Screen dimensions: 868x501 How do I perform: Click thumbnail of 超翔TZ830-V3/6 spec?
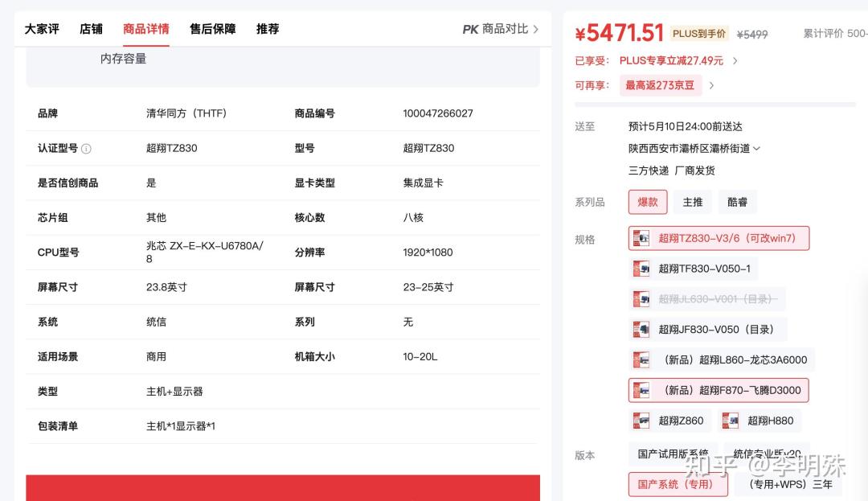click(641, 238)
